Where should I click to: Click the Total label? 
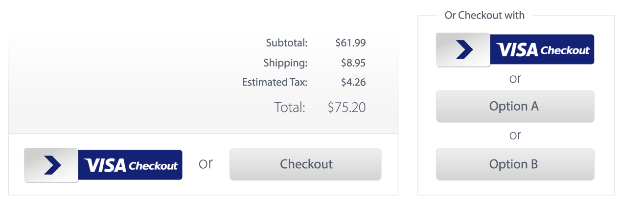(x=290, y=107)
